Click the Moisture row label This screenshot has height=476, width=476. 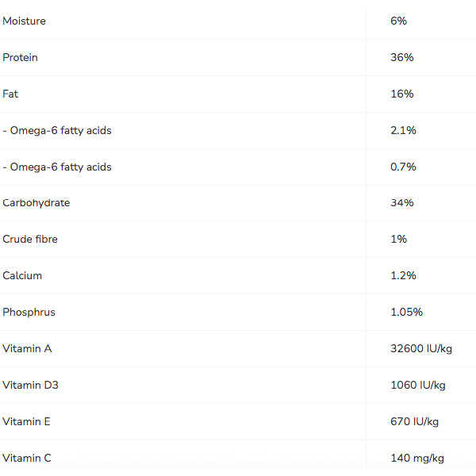(x=24, y=21)
